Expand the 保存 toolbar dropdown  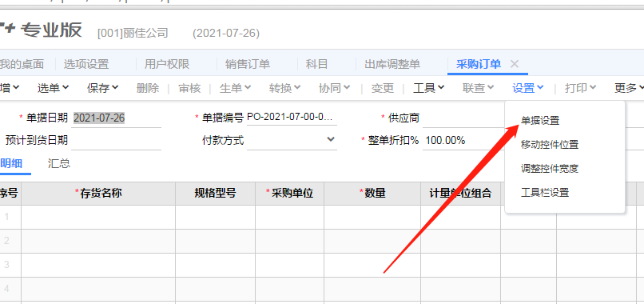click(103, 88)
